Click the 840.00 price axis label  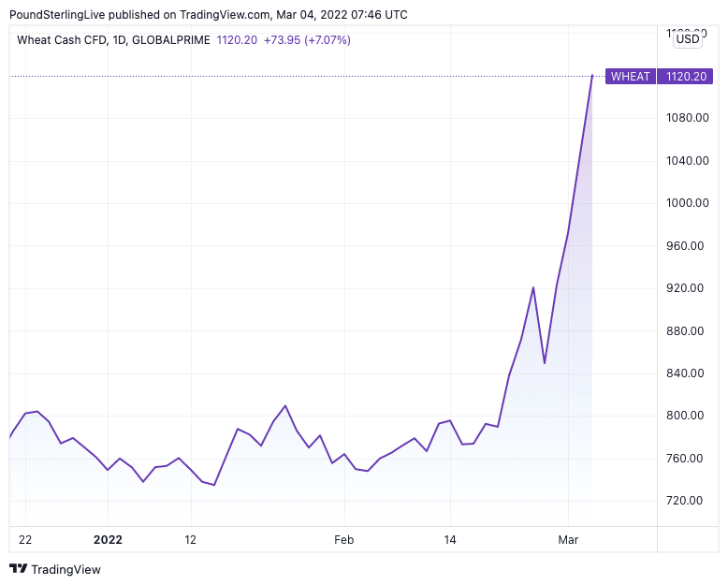[685, 373]
